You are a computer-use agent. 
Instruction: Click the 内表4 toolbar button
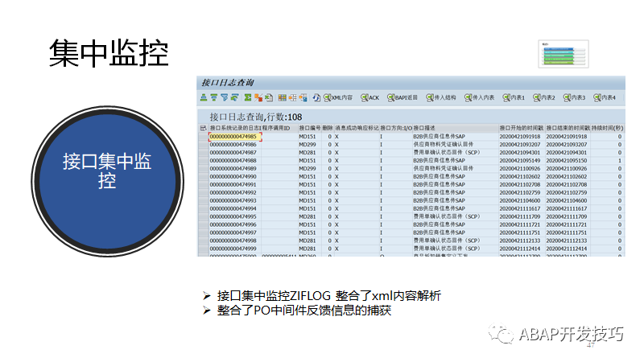tap(605, 97)
